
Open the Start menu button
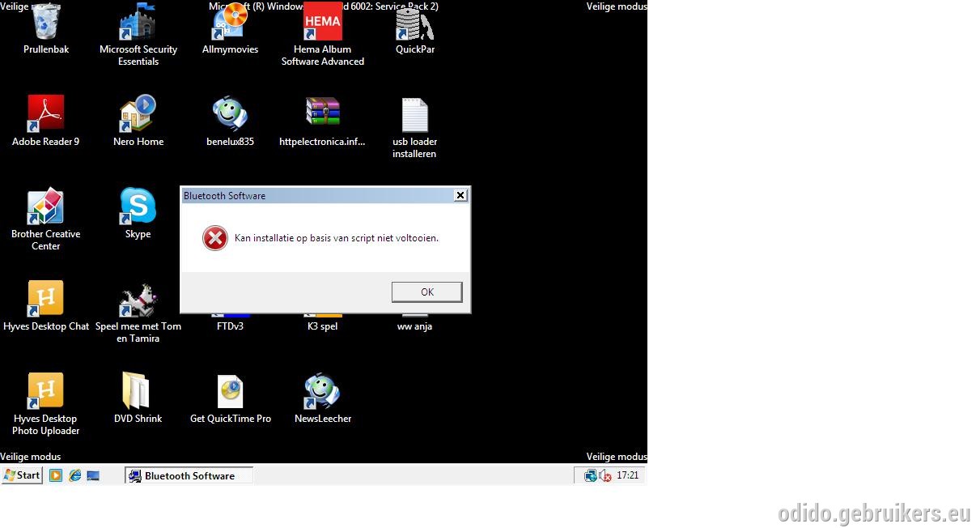pos(22,475)
